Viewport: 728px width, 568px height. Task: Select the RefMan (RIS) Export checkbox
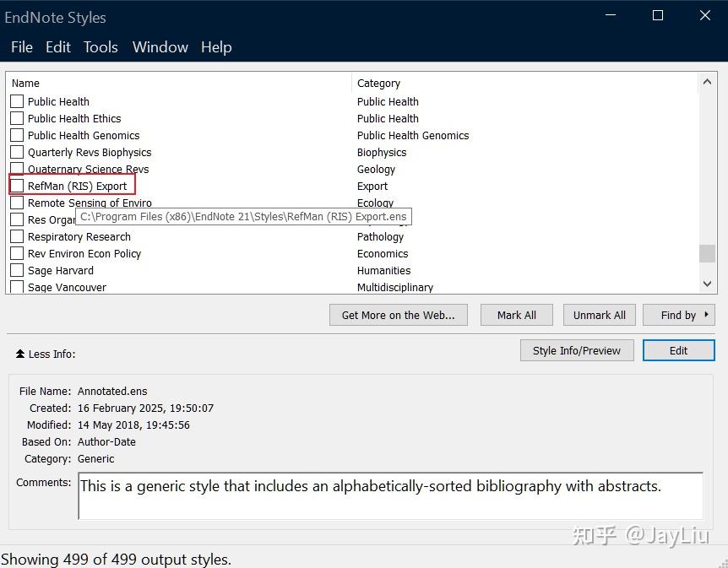[x=17, y=186]
